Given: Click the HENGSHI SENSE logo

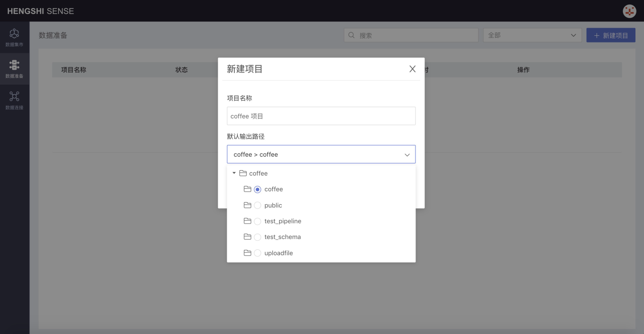Looking at the screenshot, I should pos(41,11).
